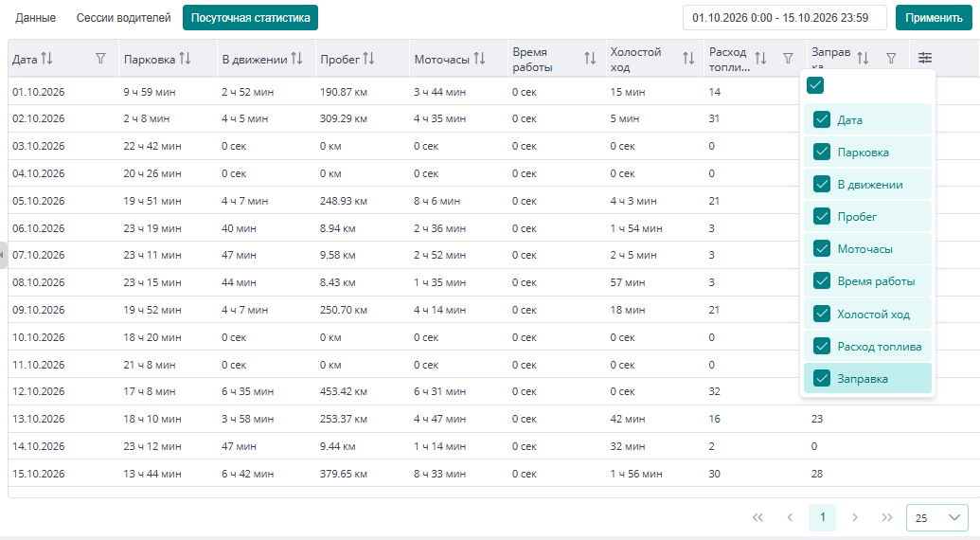Uncheck the Пробег column checkbox
This screenshot has width=980, height=540.
(822, 216)
